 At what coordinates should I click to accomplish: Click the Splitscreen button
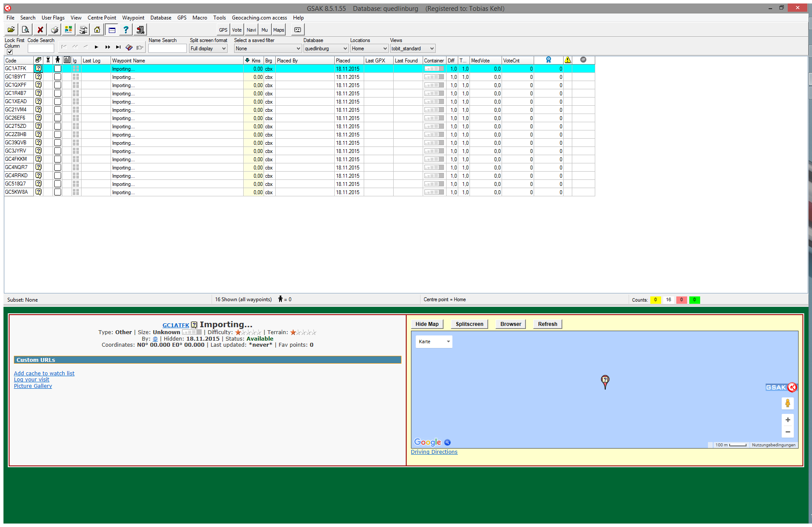(x=470, y=324)
